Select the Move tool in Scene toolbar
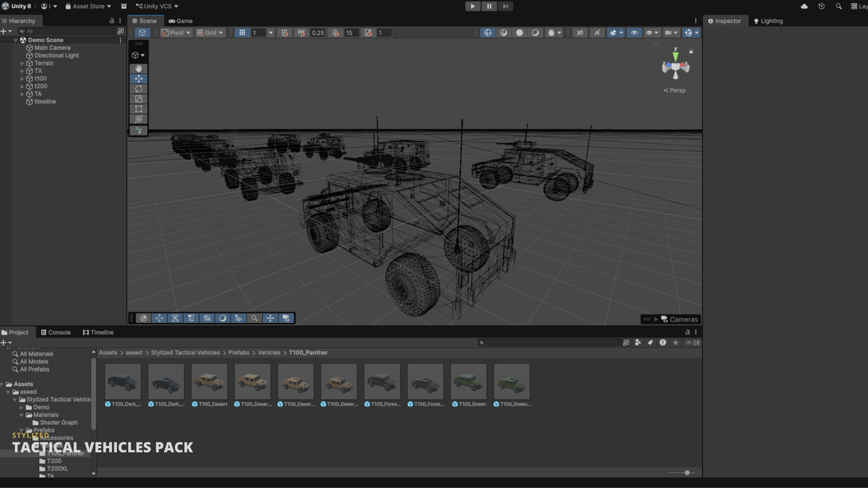 coord(138,79)
